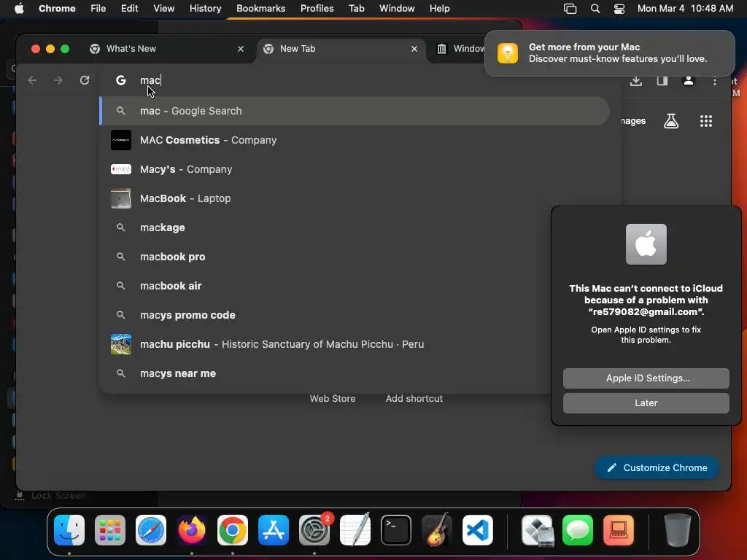The width and height of the screenshot is (747, 560).
Task: Click Later in iCloud dialog
Action: (x=646, y=402)
